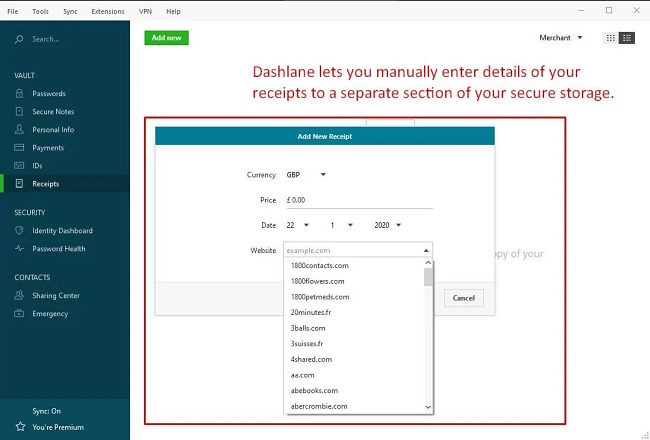Switch to list view
The height and width of the screenshot is (440, 650).
tap(627, 38)
